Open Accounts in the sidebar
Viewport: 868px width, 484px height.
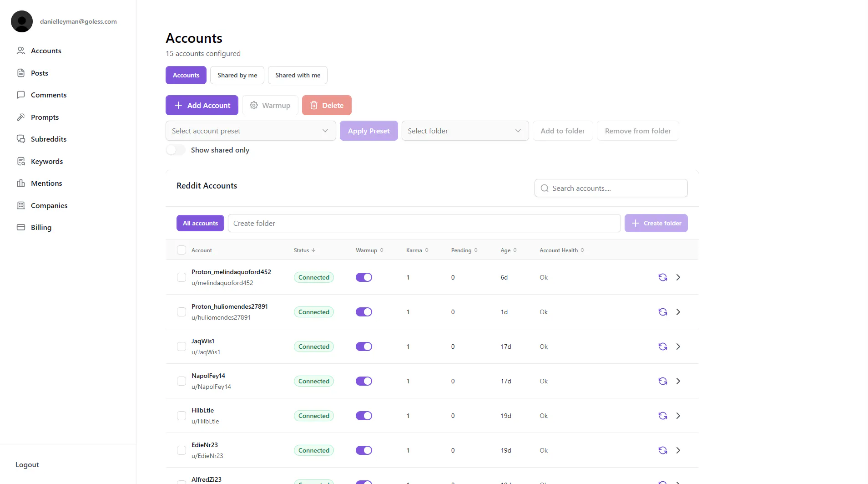pyautogui.click(x=39, y=51)
